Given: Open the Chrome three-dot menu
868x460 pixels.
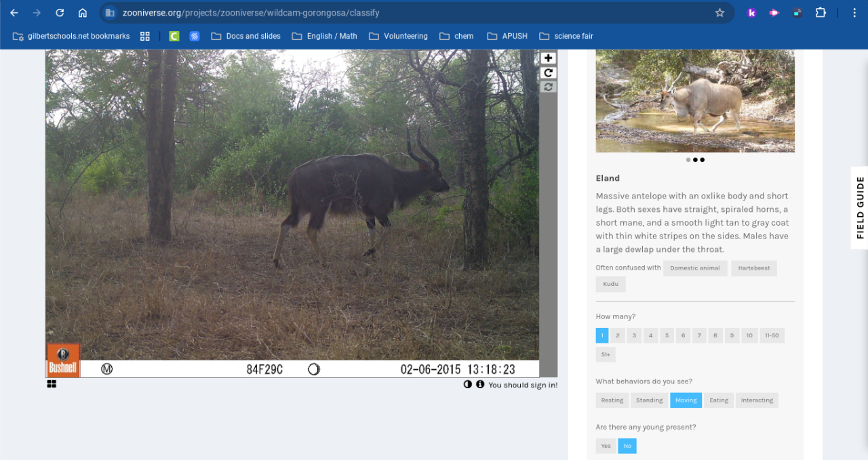Looking at the screenshot, I should pos(854,13).
